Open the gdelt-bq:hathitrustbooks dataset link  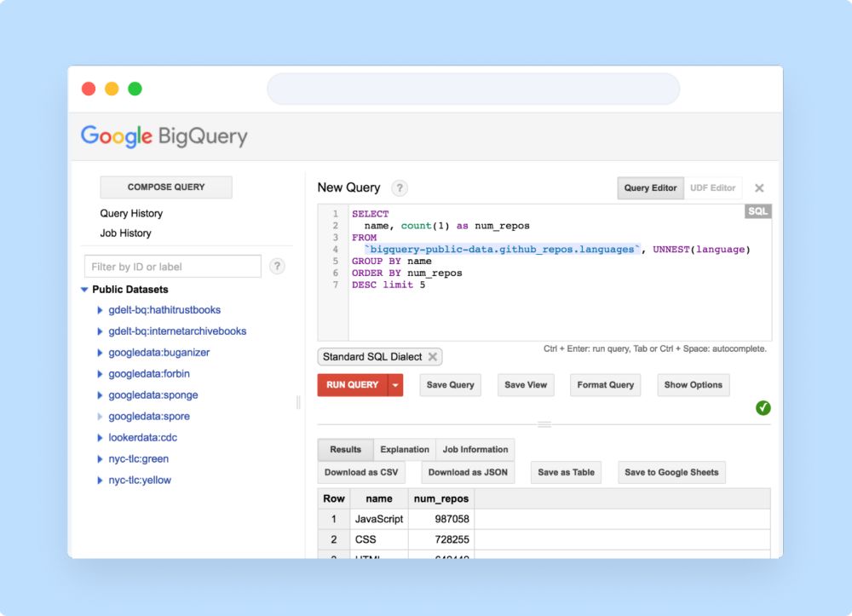[164, 310]
